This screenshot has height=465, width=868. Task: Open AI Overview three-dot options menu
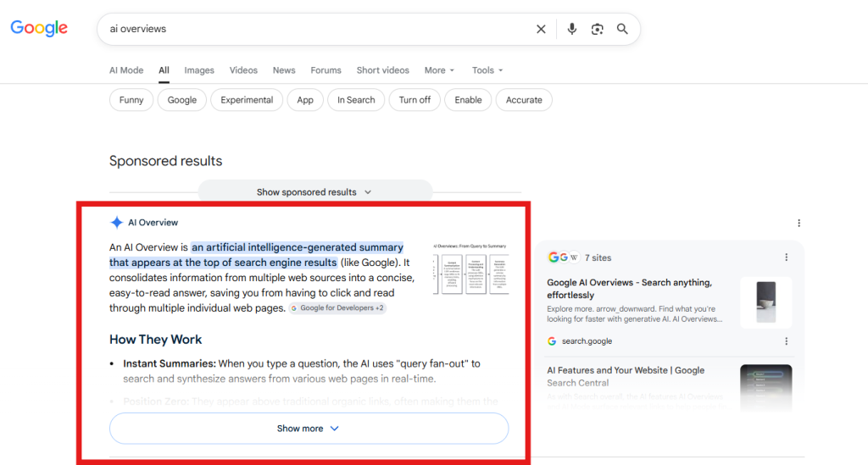(798, 223)
